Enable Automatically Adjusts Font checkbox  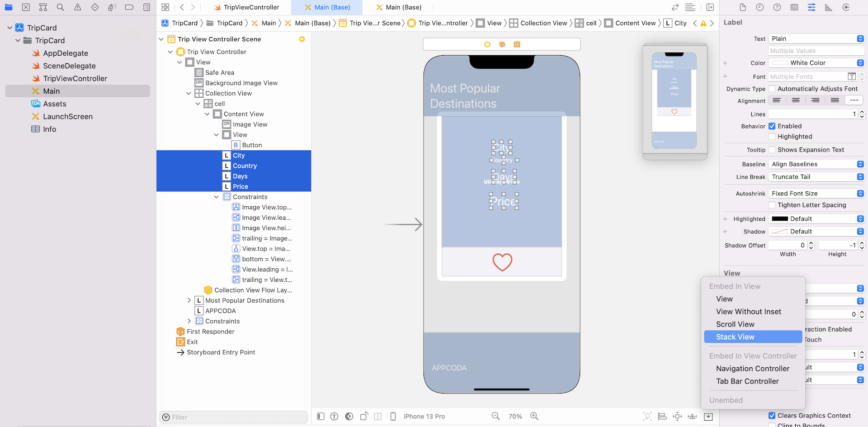click(772, 89)
